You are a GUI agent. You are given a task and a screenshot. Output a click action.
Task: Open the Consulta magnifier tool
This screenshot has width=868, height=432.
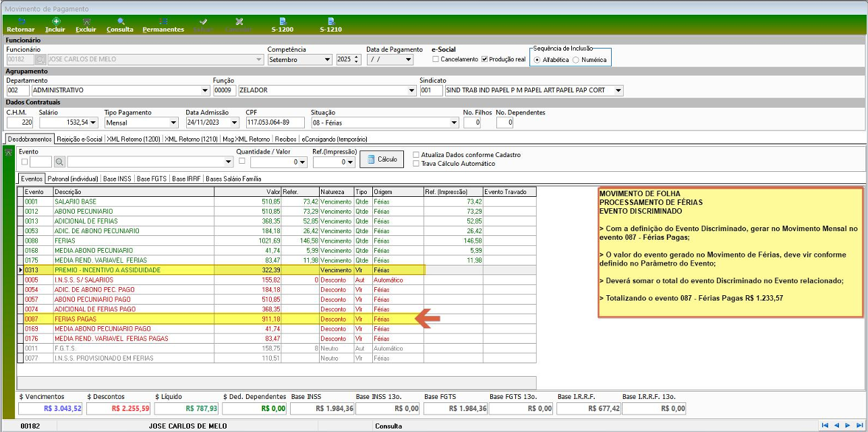(120, 25)
